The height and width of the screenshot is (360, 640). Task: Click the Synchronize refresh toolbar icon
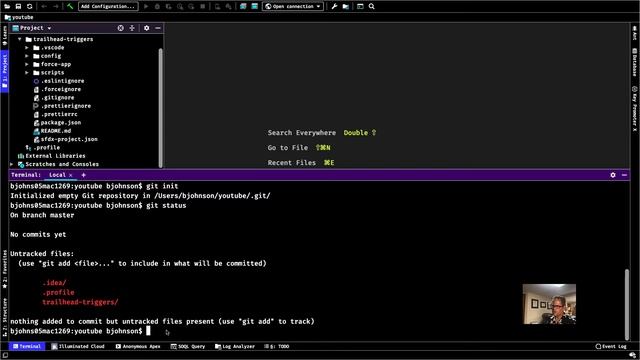tap(29, 7)
